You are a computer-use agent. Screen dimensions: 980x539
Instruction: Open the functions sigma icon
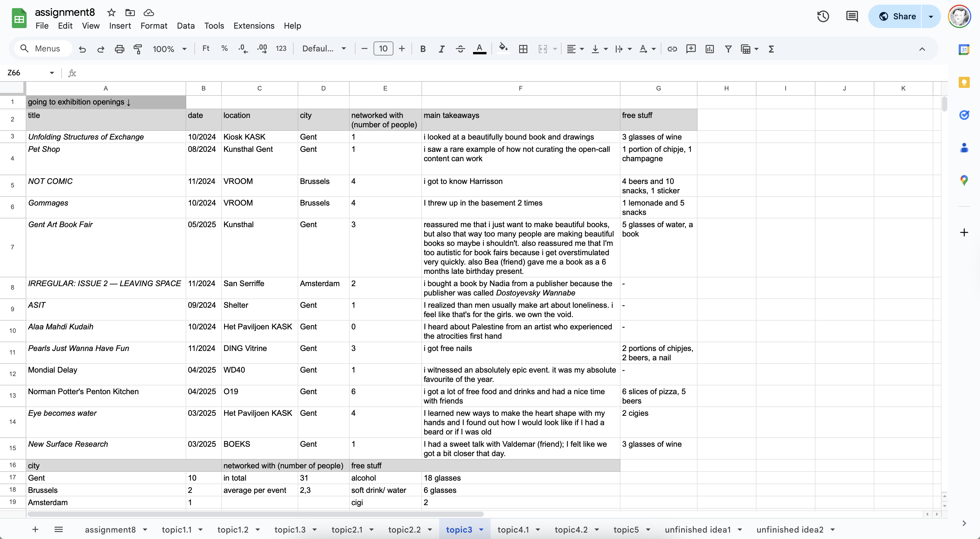[x=771, y=49]
